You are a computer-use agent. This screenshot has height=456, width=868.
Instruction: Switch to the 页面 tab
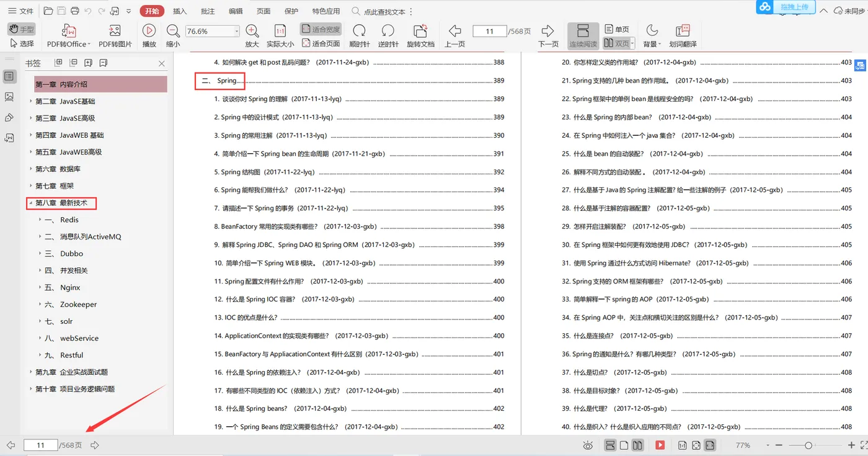tap(263, 11)
